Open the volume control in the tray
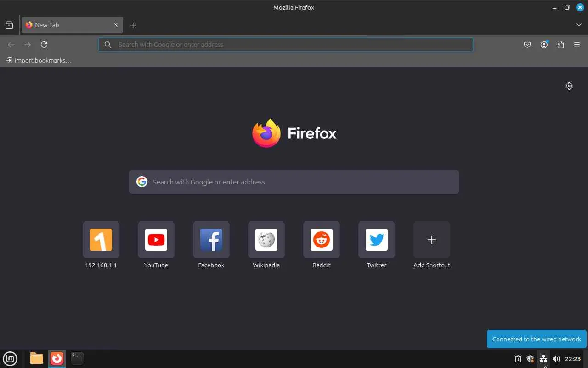 pyautogui.click(x=556, y=359)
